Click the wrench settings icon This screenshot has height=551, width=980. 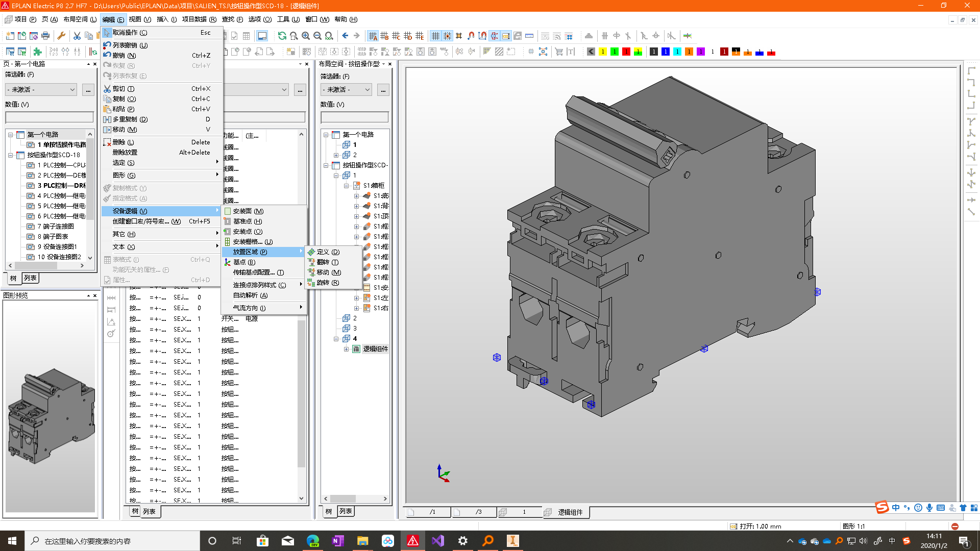[x=61, y=36]
